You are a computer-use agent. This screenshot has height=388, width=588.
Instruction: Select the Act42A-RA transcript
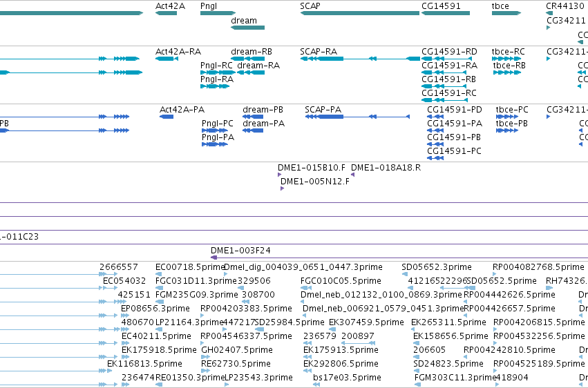167,59
